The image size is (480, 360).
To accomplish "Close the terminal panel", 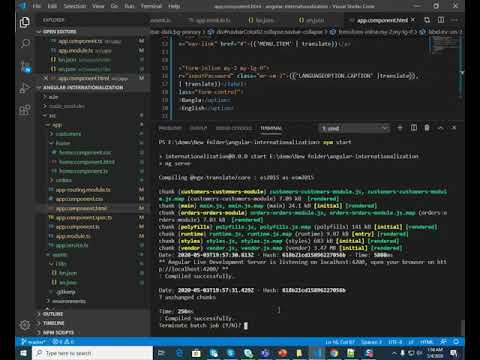I will click(454, 128).
